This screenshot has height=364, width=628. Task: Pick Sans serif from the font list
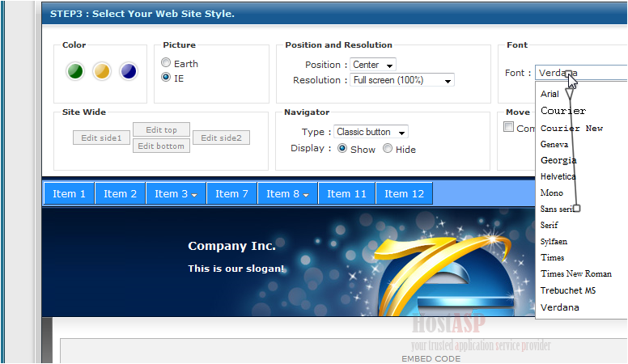tap(559, 209)
